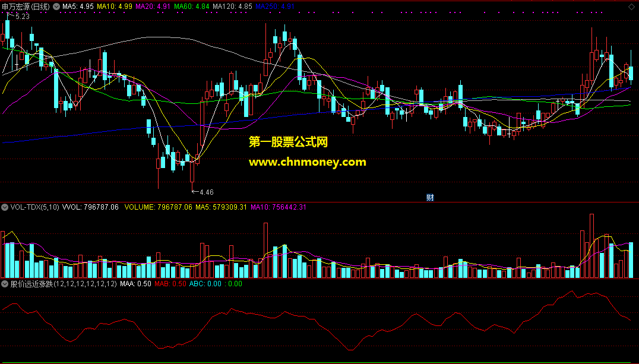Click the MA20: 4.91 label
Image resolution: width=639 pixels, height=364 pixels.
coord(153,7)
